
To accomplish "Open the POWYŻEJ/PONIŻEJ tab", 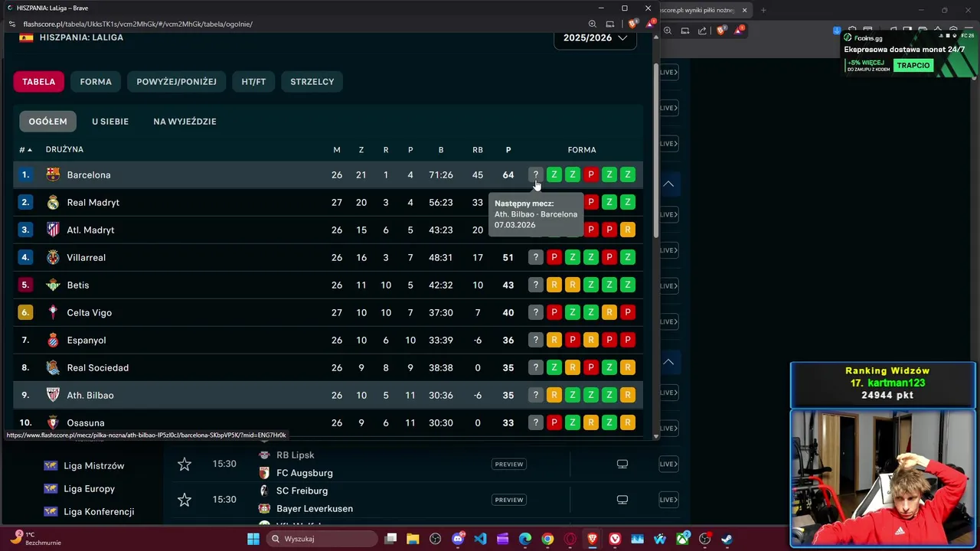I will click(177, 81).
